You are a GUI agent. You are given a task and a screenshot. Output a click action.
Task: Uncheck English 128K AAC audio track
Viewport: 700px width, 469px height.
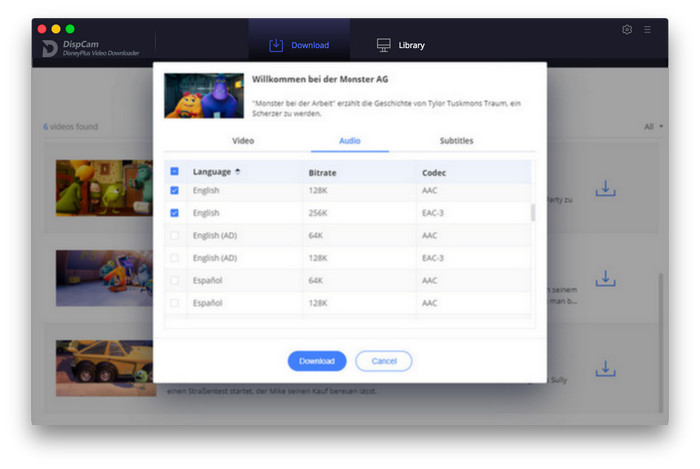[x=175, y=191]
